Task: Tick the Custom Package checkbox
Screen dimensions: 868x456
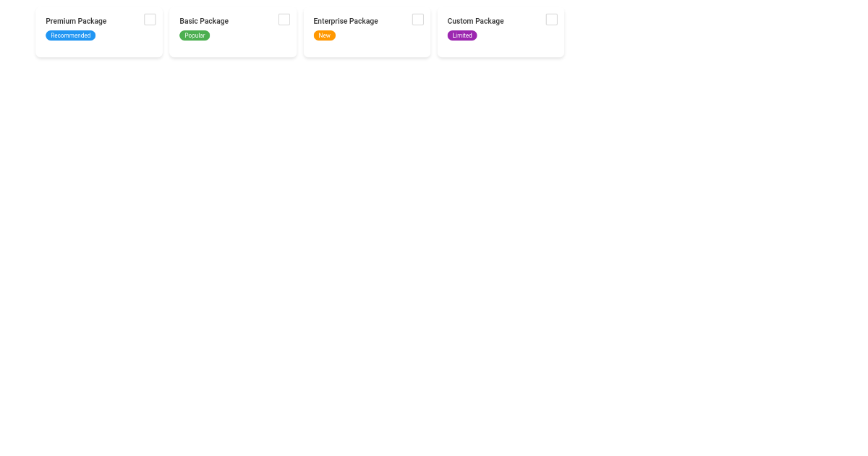Action: (x=551, y=20)
